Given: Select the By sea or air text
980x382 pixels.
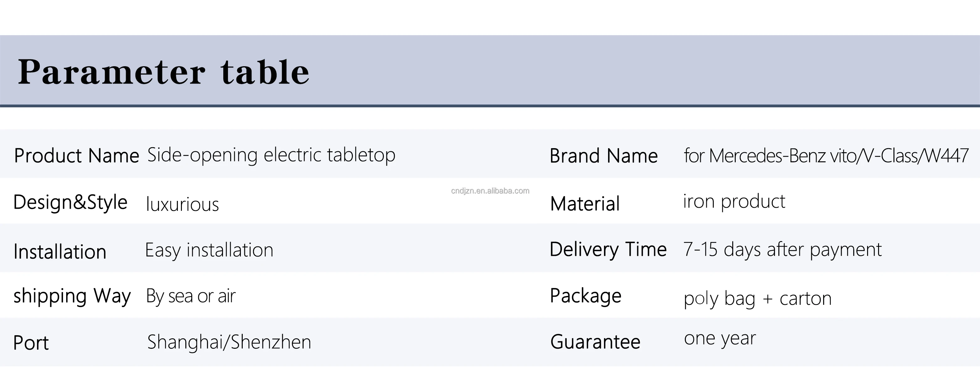Looking at the screenshot, I should (191, 296).
